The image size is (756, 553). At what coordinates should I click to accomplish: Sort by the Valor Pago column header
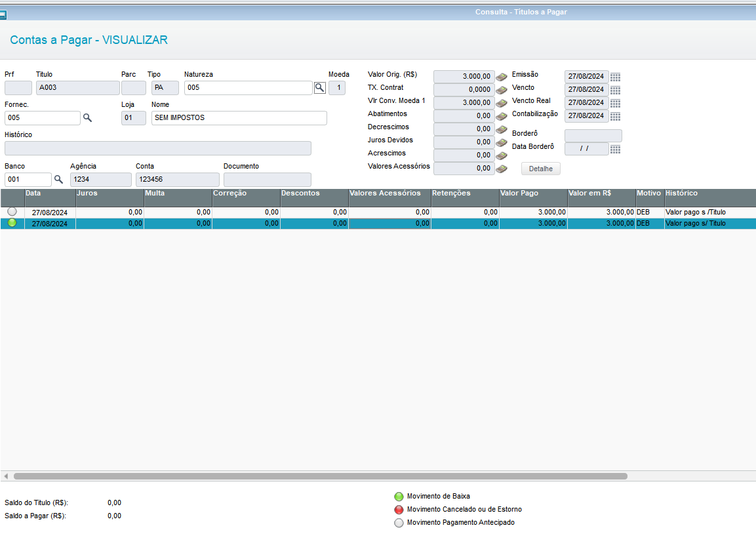click(533, 198)
